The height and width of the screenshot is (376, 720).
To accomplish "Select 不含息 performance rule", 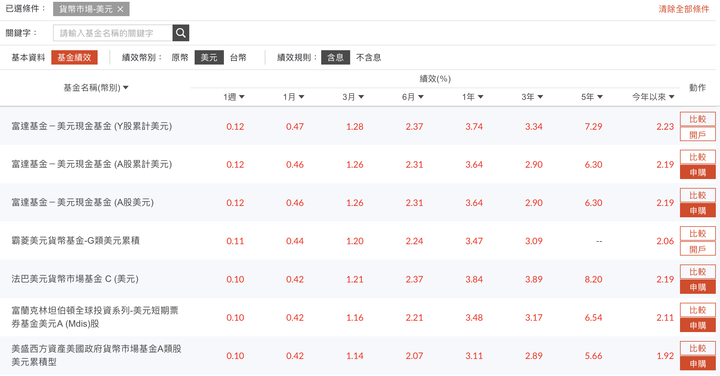I will pyautogui.click(x=368, y=57).
